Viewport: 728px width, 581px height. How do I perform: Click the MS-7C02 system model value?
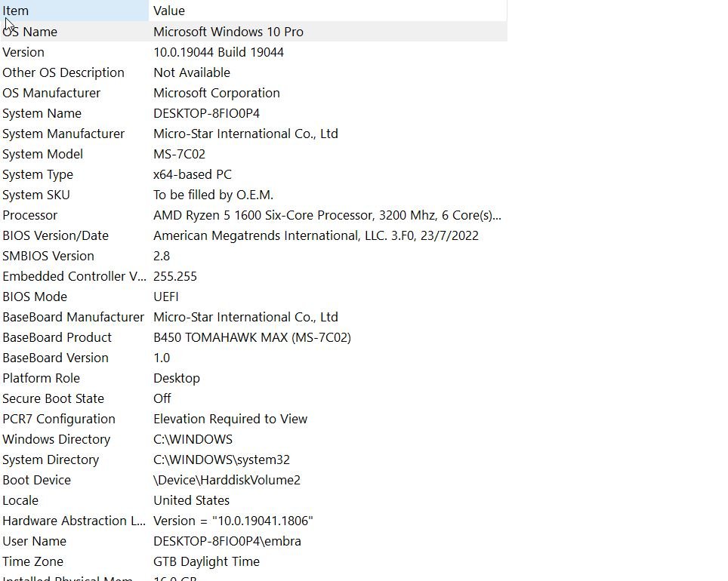pos(179,154)
